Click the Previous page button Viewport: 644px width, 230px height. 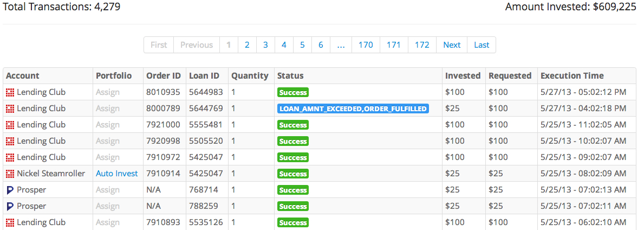click(x=197, y=45)
